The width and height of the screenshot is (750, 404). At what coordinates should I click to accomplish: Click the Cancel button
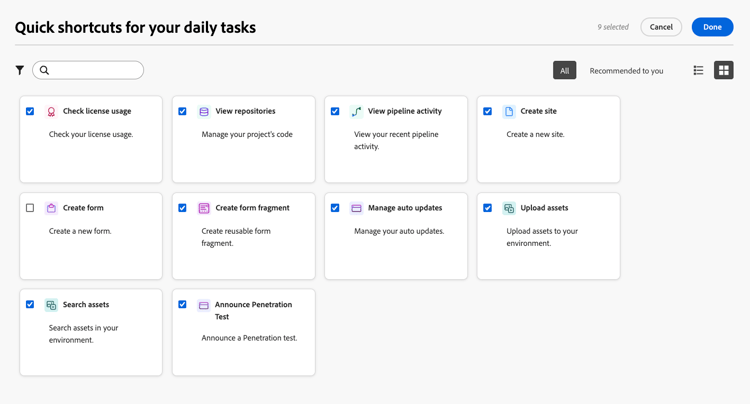pyautogui.click(x=661, y=27)
